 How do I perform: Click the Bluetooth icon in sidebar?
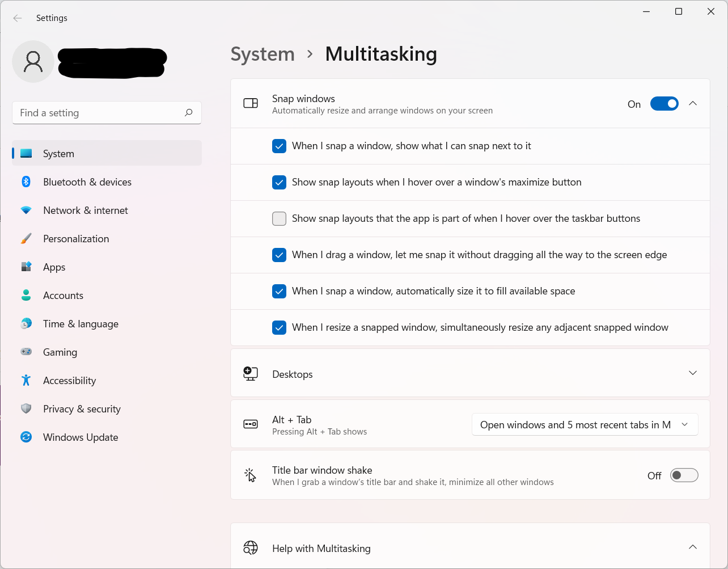tap(26, 182)
